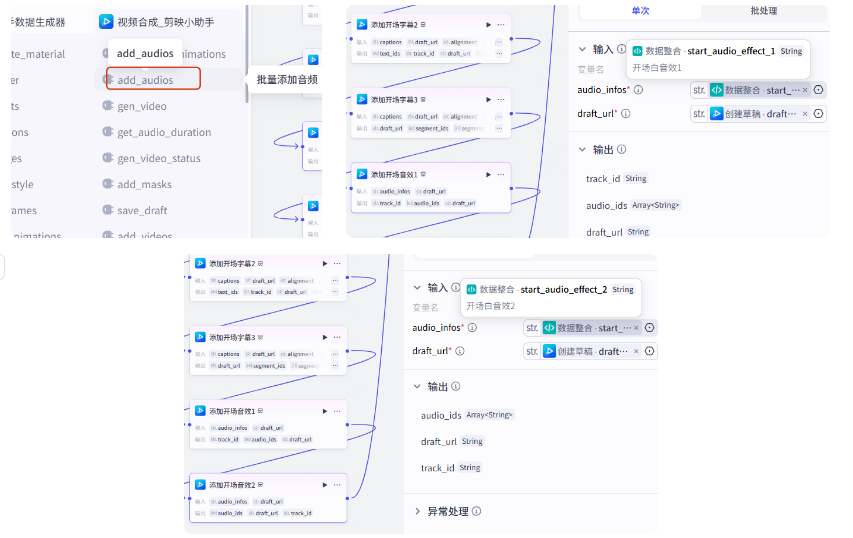This screenshot has height=538, width=853.
Task: Collapse 输出 section in the start_audio_effect_1 panel
Action: pyautogui.click(x=582, y=149)
